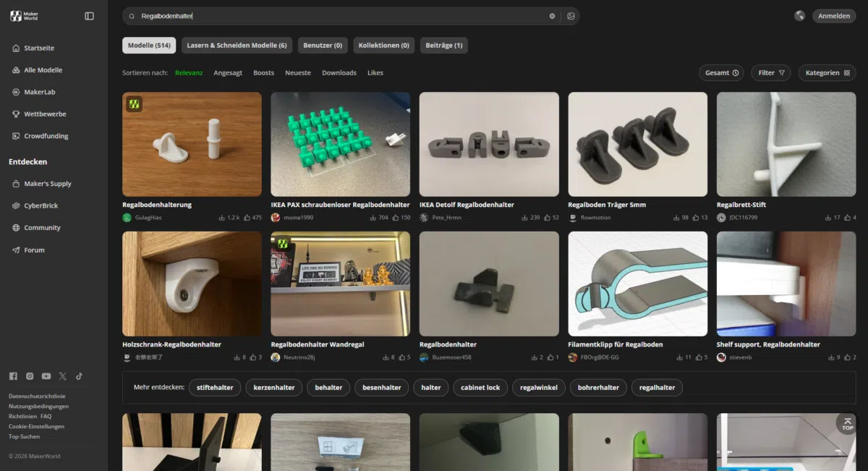Open the IKEA Detolf Regalbodenhalter thumbnail
Image resolution: width=868 pixels, height=471 pixels.
489,144
